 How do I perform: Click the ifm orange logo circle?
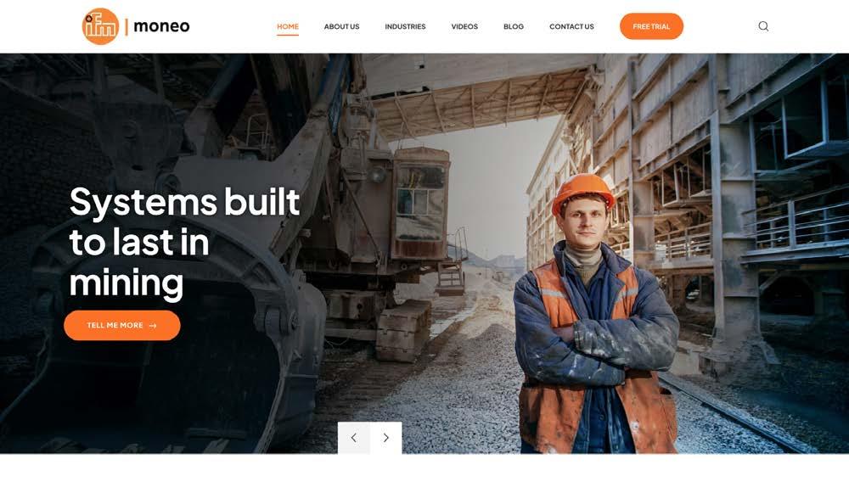(x=100, y=26)
